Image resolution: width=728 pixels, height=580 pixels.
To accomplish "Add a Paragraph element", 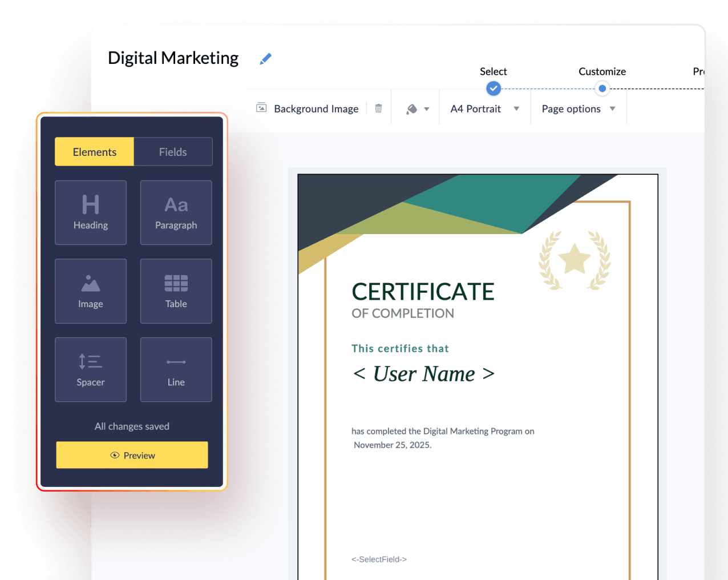I will click(176, 212).
